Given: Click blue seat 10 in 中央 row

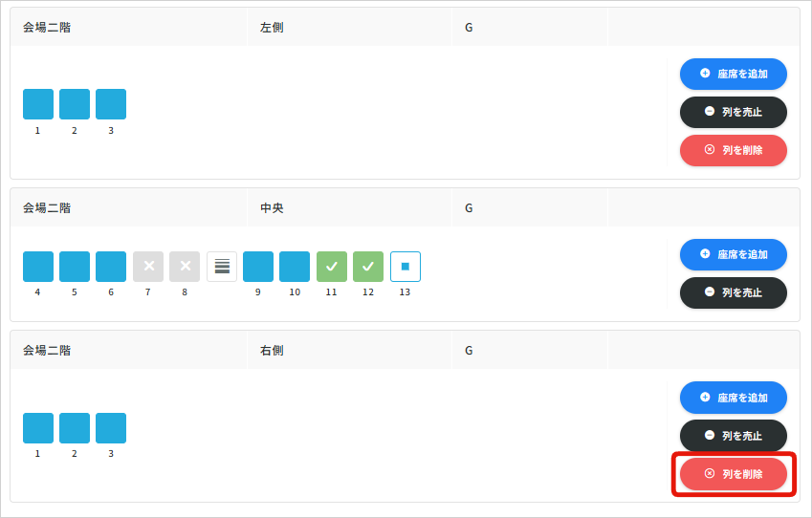Looking at the screenshot, I should click(x=295, y=267).
